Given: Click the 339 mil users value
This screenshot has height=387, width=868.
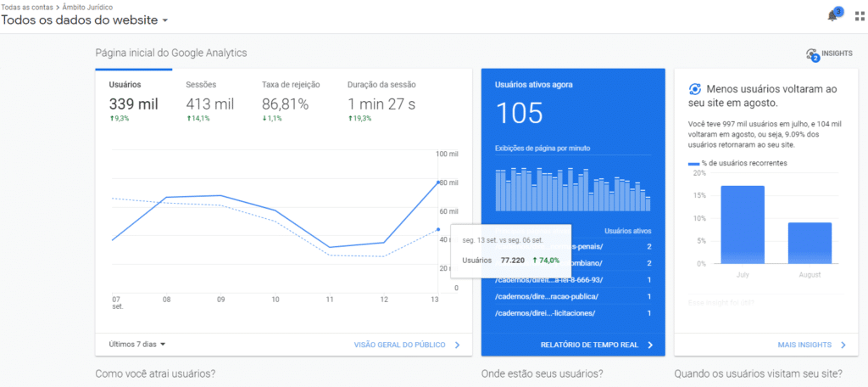Looking at the screenshot, I should tap(133, 104).
